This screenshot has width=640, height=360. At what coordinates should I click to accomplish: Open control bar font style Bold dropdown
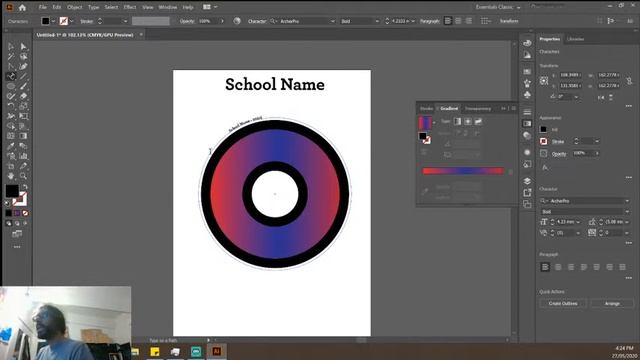click(377, 21)
